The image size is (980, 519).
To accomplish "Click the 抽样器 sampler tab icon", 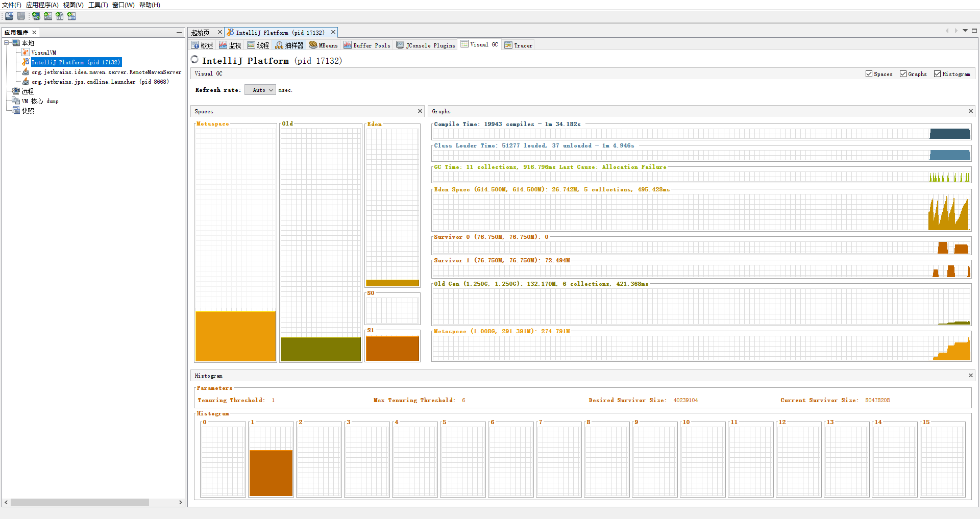I will [279, 45].
